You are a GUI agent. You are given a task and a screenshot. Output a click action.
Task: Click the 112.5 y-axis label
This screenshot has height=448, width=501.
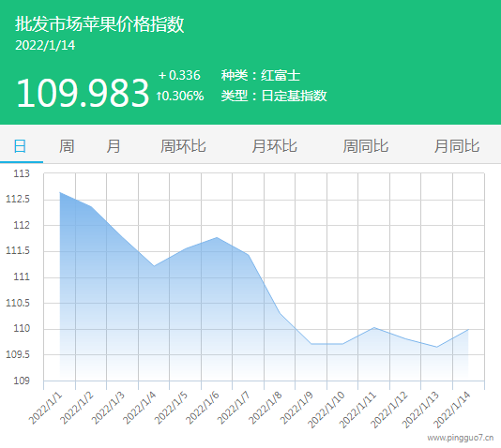pos(18,199)
